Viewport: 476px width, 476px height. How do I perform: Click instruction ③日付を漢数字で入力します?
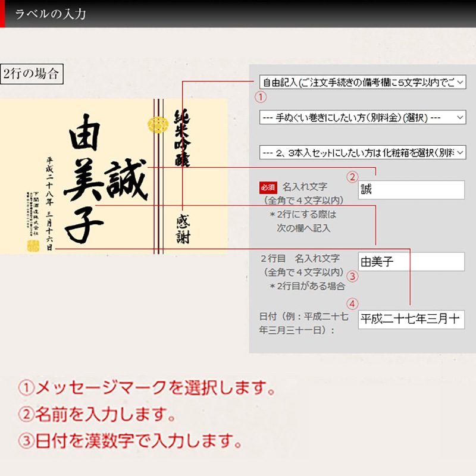click(x=134, y=441)
